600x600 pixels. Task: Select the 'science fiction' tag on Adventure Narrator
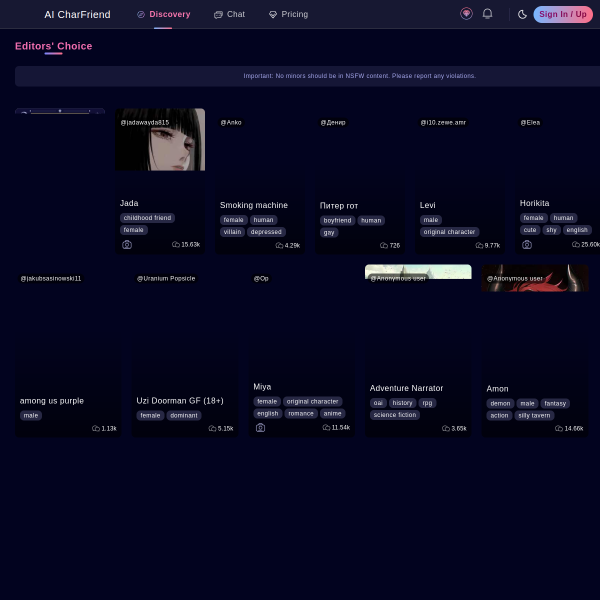coord(395,415)
